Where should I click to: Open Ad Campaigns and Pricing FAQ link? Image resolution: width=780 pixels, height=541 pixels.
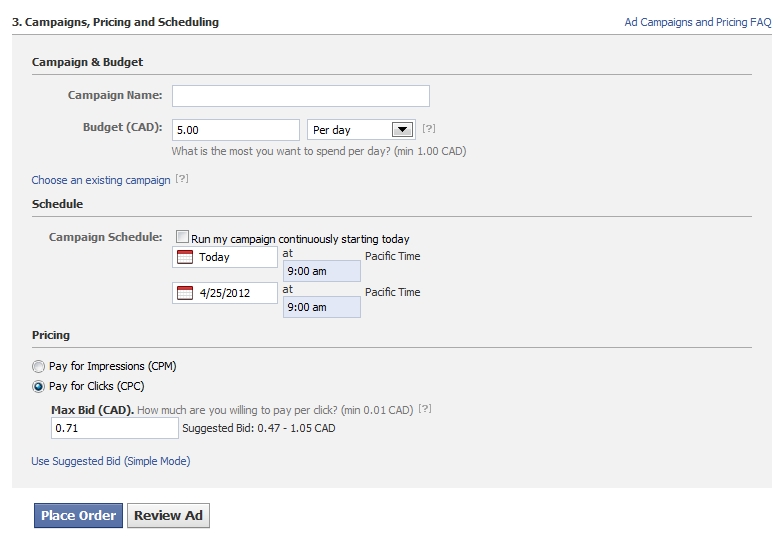(x=698, y=22)
